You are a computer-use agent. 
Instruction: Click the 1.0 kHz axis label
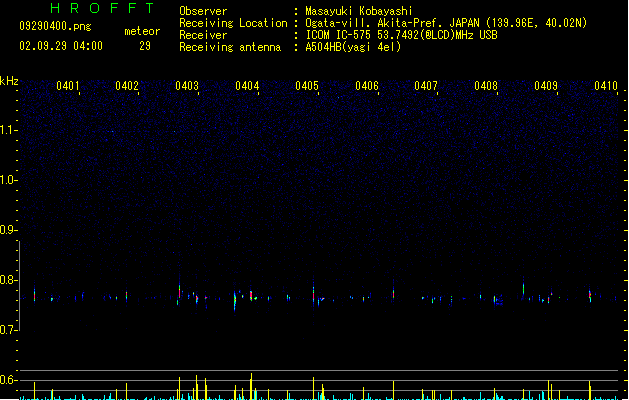click(8, 180)
